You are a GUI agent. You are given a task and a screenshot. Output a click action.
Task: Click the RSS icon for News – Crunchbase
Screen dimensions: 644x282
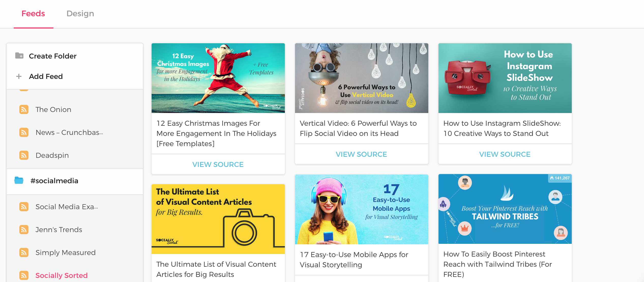(x=24, y=132)
